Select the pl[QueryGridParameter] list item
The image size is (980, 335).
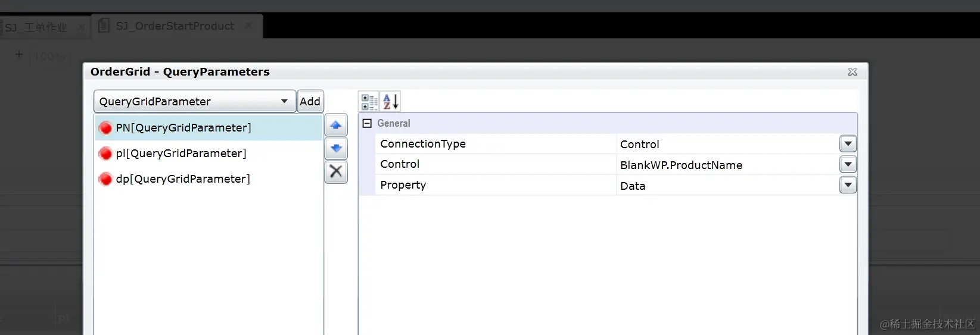pos(209,153)
